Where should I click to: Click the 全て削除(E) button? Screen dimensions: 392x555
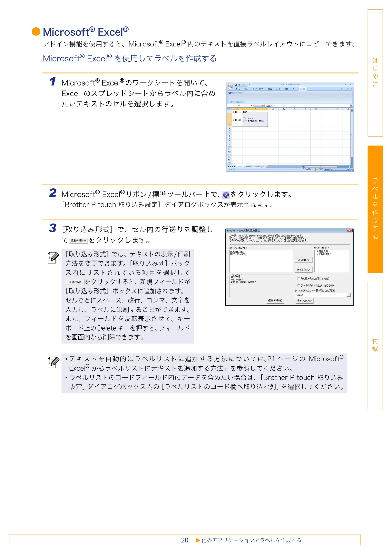304,270
